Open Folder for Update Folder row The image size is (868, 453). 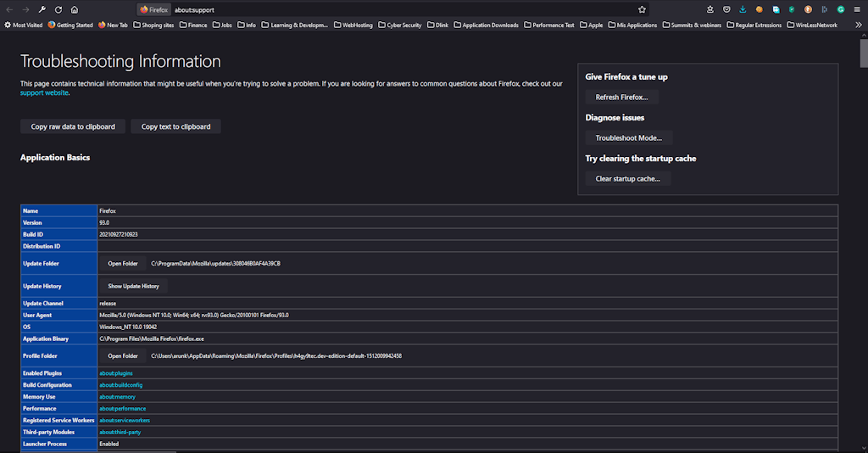tap(123, 264)
